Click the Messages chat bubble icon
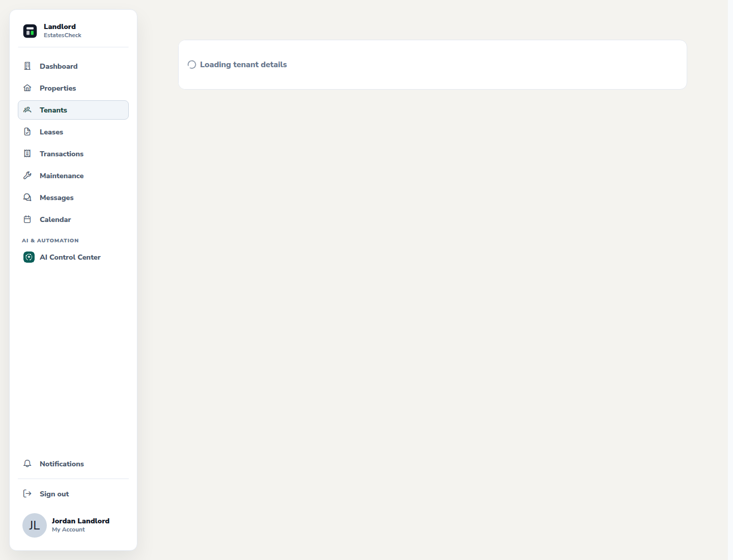Viewport: 733px width, 560px height. (x=27, y=198)
